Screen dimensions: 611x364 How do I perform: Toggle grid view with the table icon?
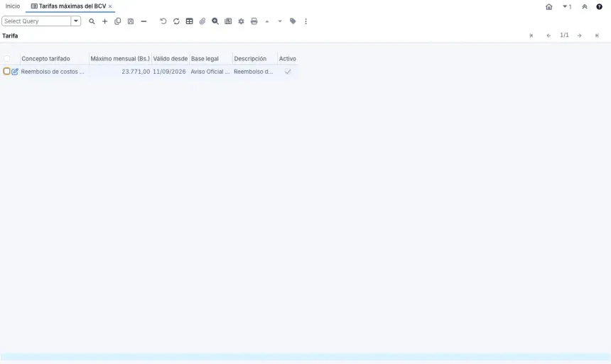(190, 21)
